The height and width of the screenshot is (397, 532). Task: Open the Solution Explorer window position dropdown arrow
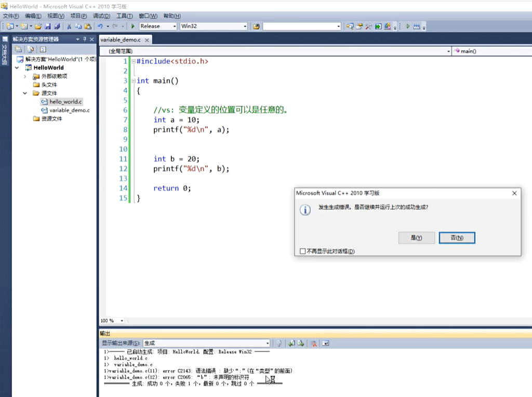[x=78, y=39]
